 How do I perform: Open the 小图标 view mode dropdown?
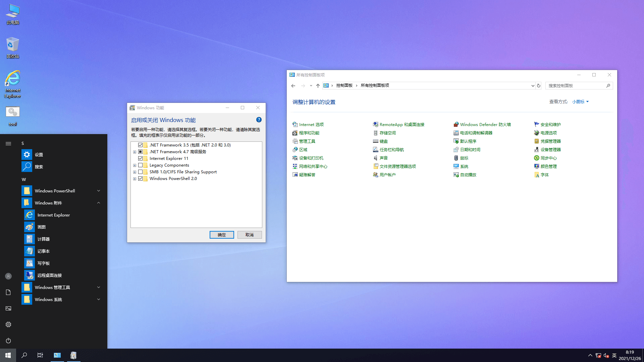580,102
